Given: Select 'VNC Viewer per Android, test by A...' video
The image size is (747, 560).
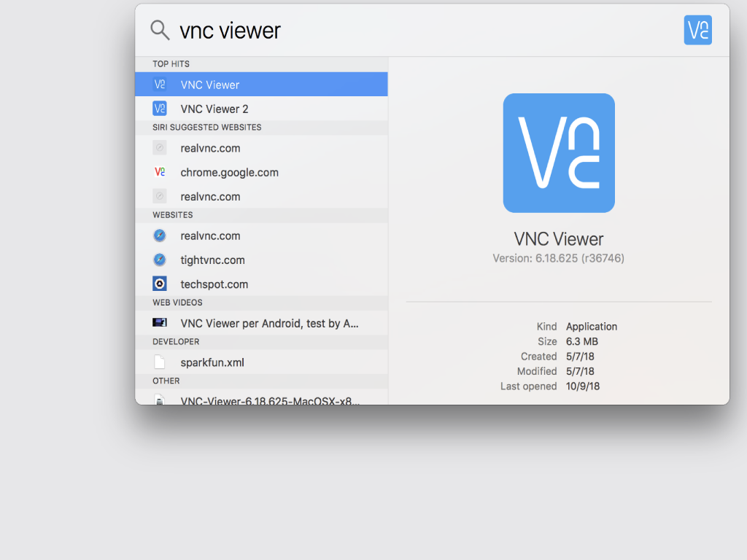Looking at the screenshot, I should (x=261, y=323).
